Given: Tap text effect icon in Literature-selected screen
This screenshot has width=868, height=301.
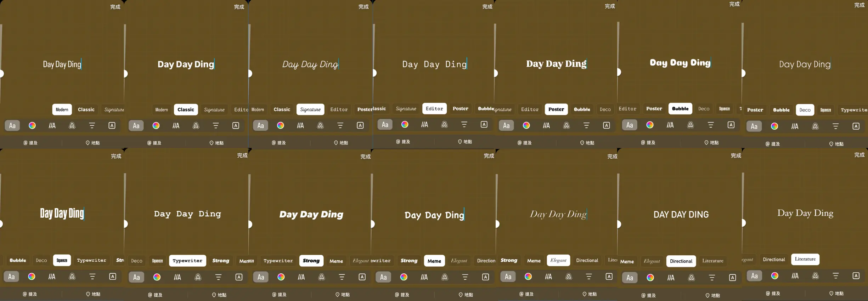Looking at the screenshot, I should (815, 276).
